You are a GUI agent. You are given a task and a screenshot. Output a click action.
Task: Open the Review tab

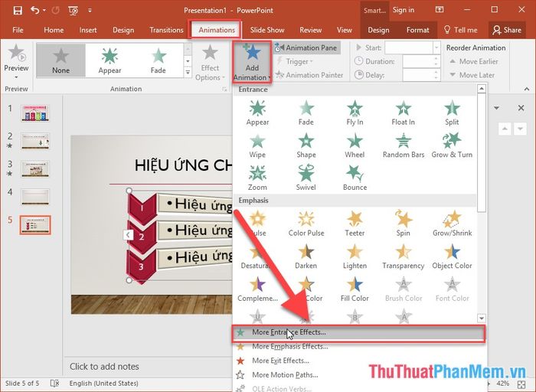(310, 30)
